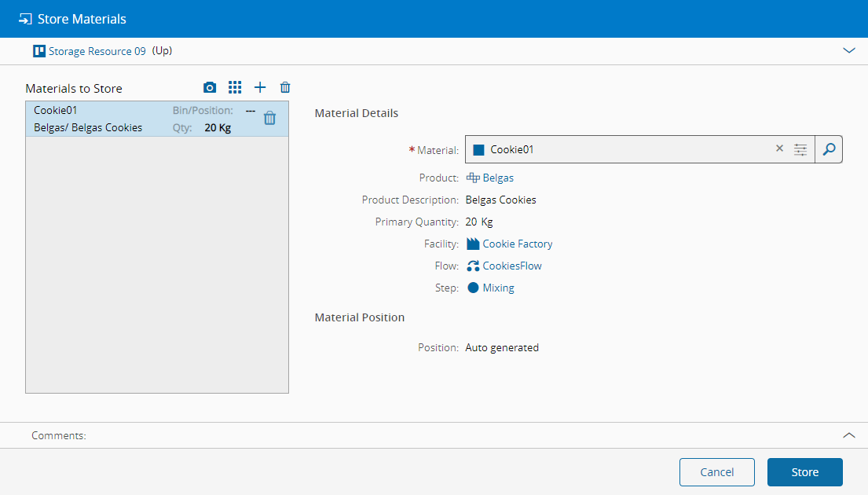Click the Material search magnifier icon
Viewport: 868px width, 495px height.
point(829,149)
